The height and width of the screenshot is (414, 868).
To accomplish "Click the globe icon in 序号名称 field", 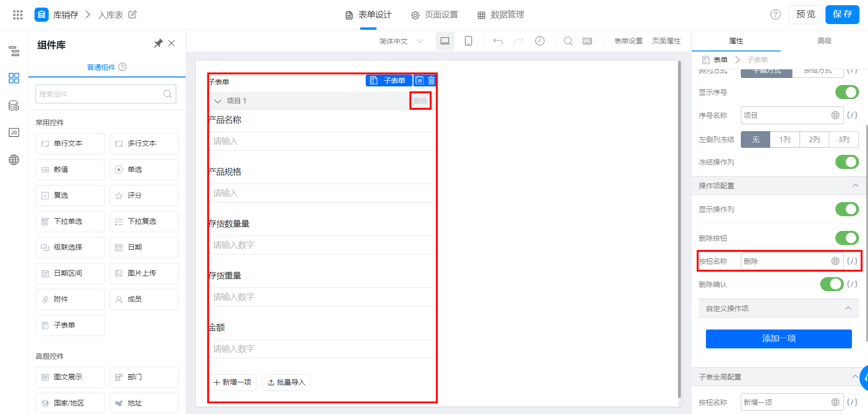I will [x=835, y=115].
